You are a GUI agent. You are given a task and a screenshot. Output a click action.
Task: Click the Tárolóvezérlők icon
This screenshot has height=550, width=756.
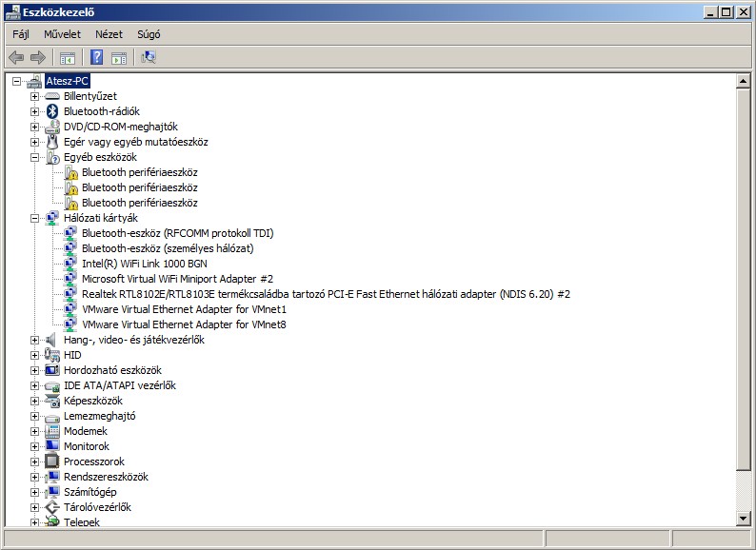click(52, 507)
